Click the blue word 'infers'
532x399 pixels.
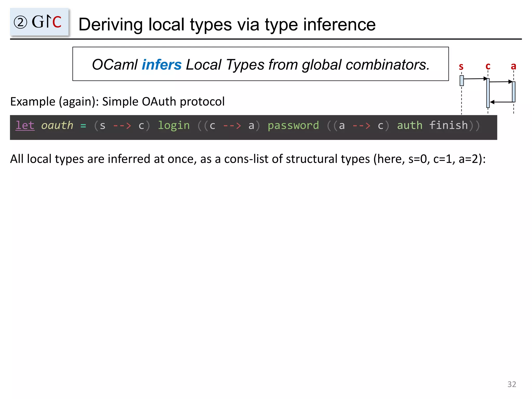coord(162,64)
